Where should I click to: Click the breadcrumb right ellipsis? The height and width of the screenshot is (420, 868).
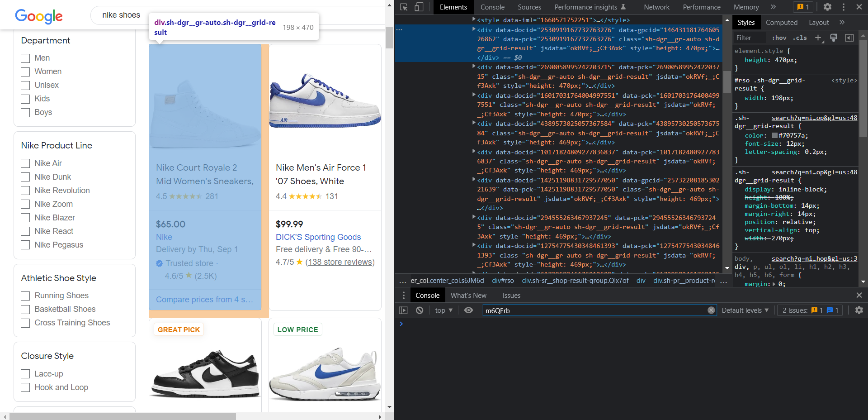[724, 281]
